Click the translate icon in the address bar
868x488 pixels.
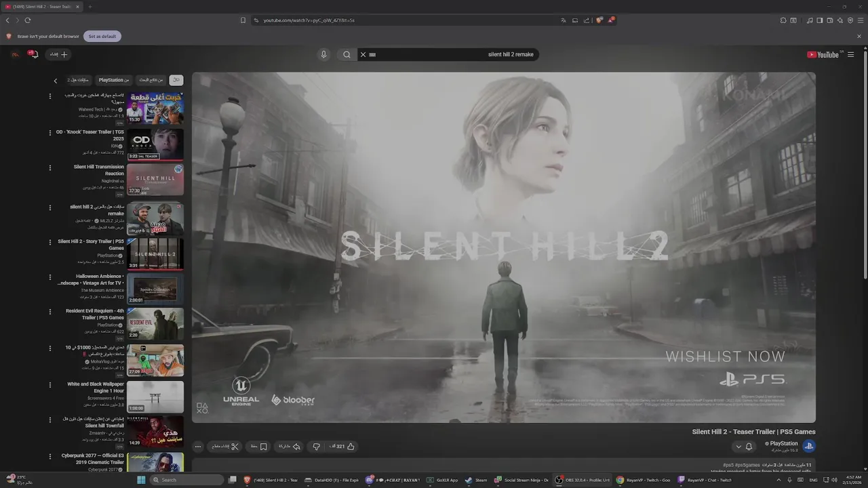[563, 20]
